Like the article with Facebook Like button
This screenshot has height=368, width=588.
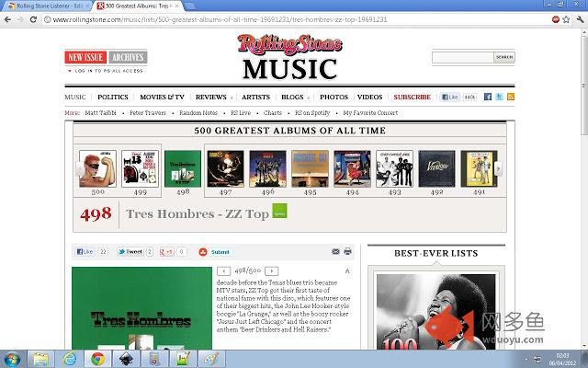pyautogui.click(x=85, y=251)
